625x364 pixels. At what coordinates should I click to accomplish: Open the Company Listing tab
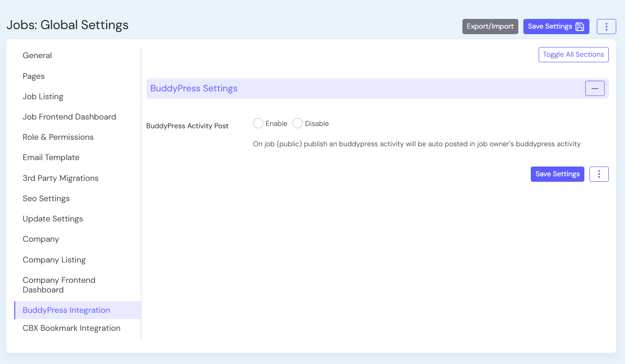point(54,260)
